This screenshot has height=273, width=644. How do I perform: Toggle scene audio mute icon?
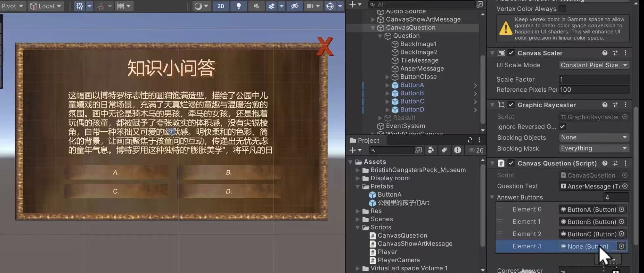[x=256, y=6]
